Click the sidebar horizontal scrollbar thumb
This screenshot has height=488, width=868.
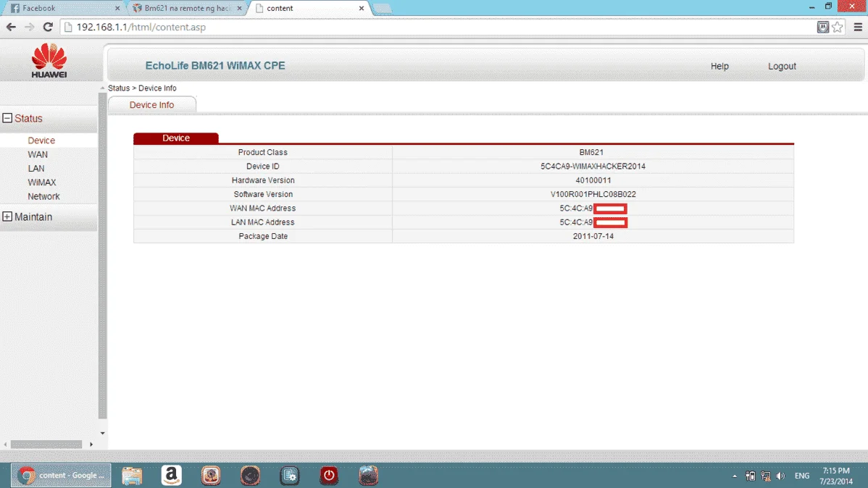pyautogui.click(x=46, y=445)
